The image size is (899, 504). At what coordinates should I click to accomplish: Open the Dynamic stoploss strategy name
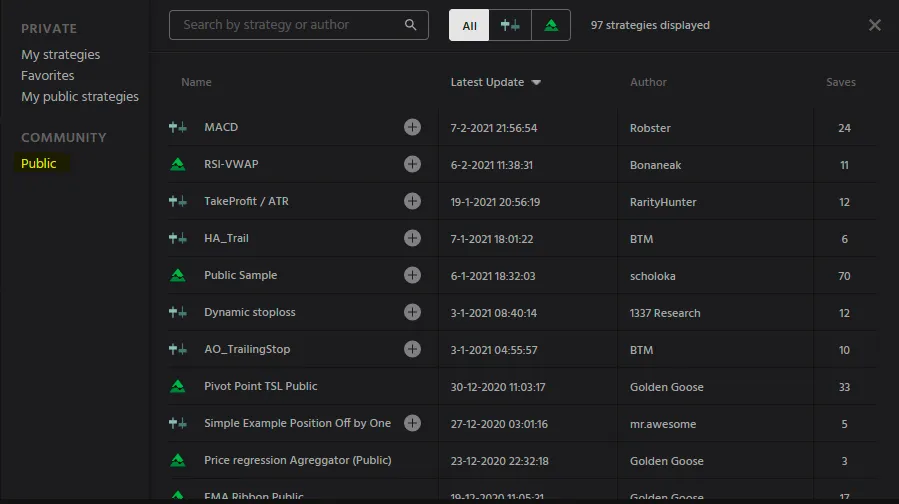[x=250, y=312]
